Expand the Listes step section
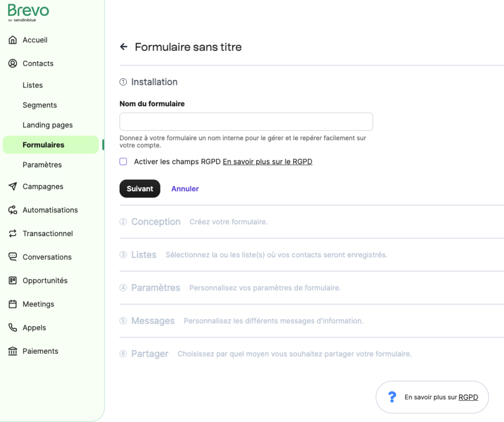The width and height of the screenshot is (504, 422). (144, 255)
